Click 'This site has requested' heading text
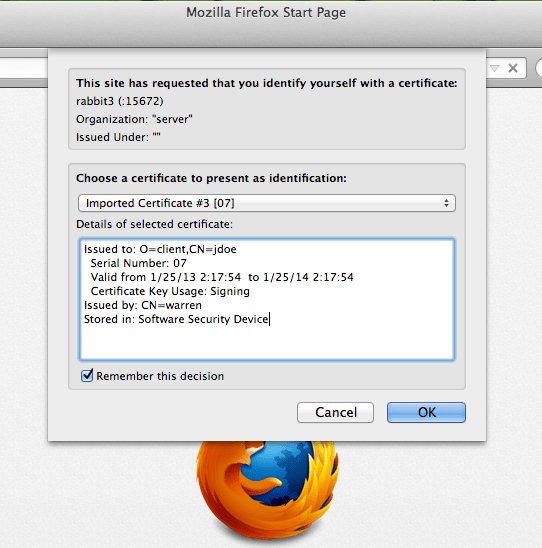 point(267,83)
